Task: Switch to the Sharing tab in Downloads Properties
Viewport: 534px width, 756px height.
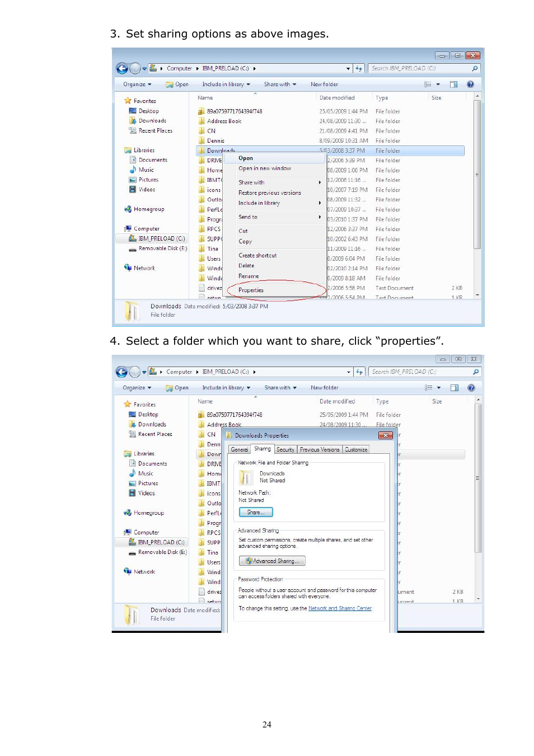Action: coord(262,449)
